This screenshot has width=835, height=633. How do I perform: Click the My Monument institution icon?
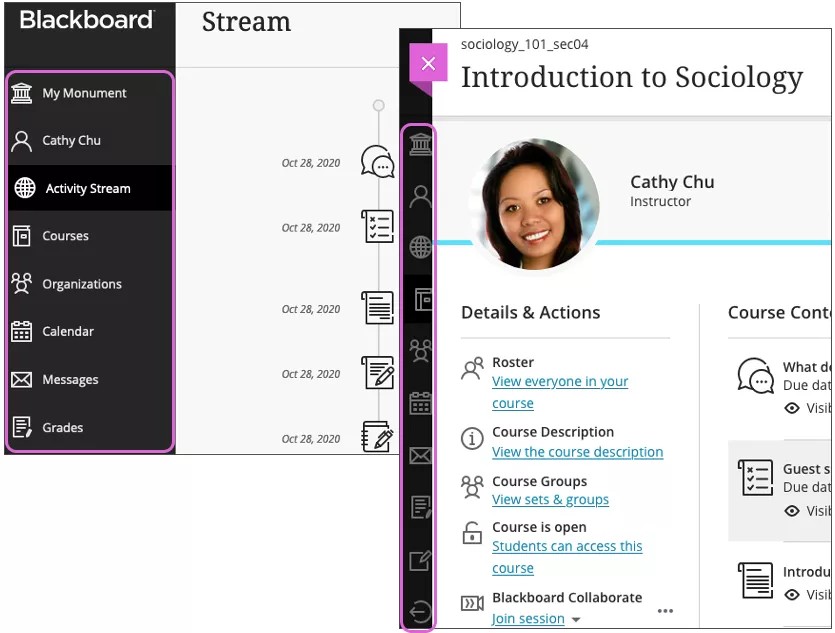point(420,143)
